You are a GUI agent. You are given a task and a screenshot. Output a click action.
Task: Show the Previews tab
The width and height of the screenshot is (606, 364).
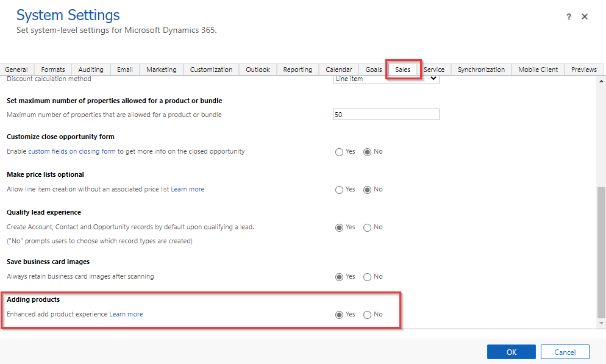coord(583,70)
